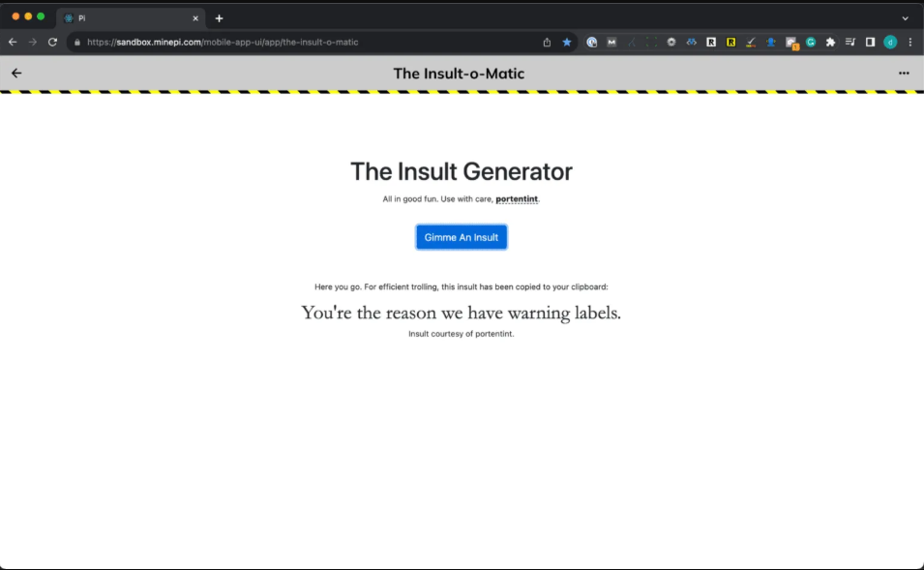This screenshot has height=570, width=924.
Task: Close the Pi tab
Action: point(195,18)
